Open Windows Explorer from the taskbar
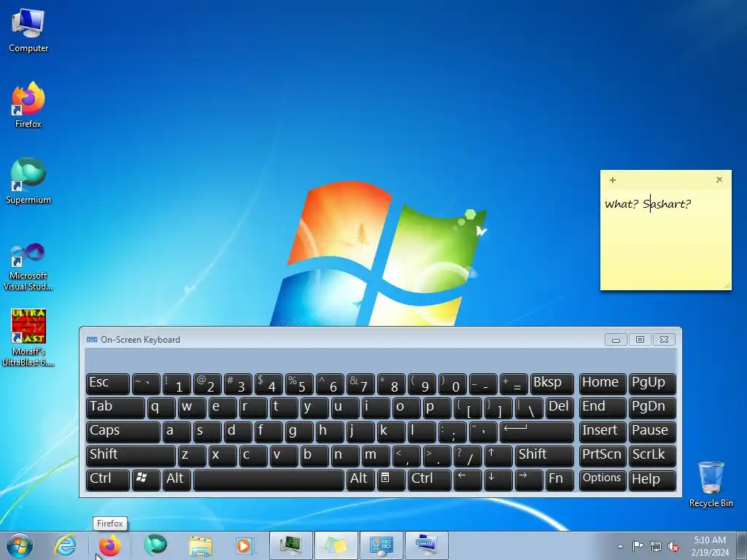747x560 pixels. point(201,545)
